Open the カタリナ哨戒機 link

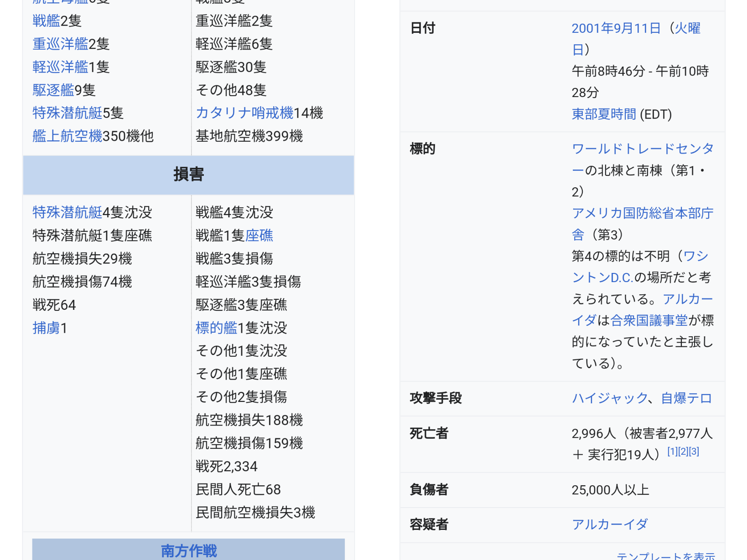244,113
